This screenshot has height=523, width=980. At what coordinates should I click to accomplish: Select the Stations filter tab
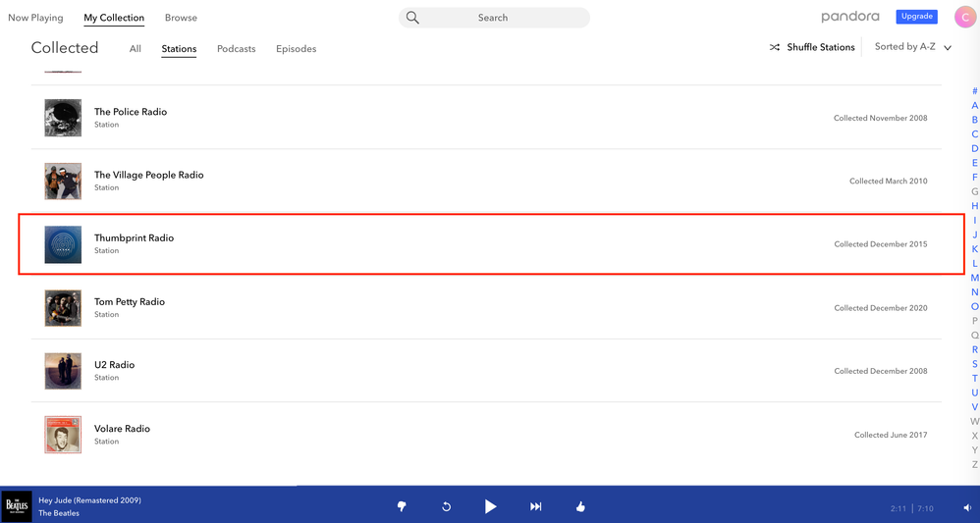(x=179, y=49)
